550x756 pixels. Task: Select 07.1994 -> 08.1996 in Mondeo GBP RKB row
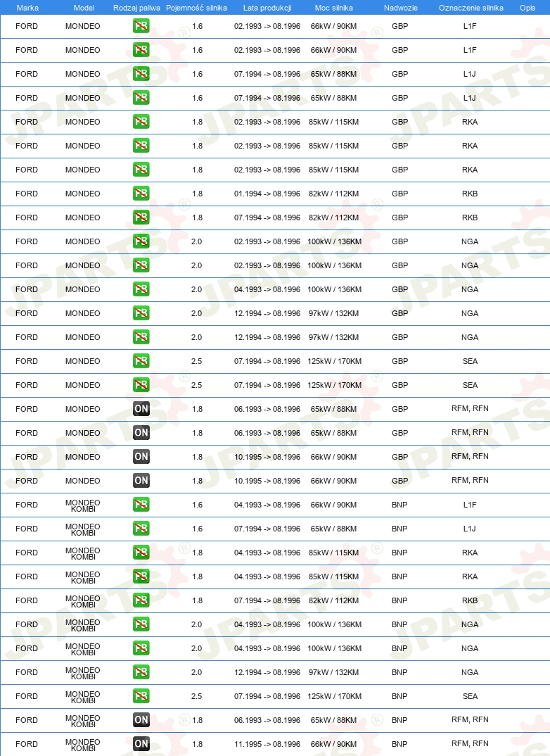point(267,218)
